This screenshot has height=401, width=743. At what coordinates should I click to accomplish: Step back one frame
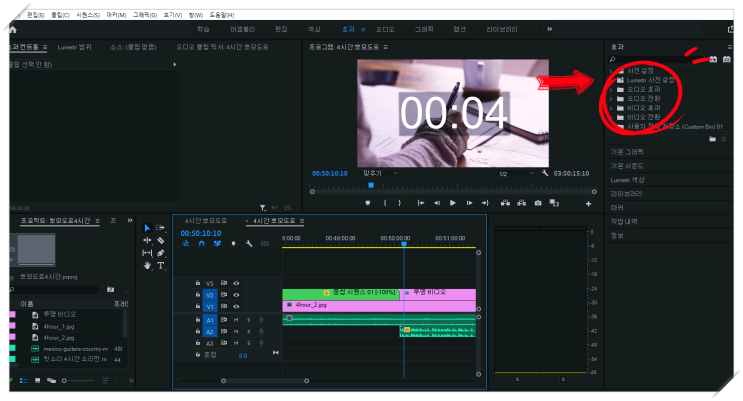point(436,203)
